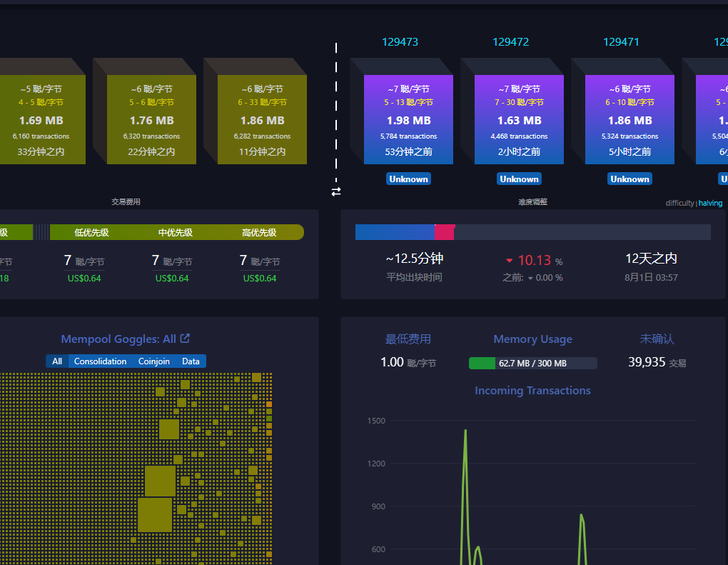Click the Unknown pool tag under 1.98 MB block
The width and height of the screenshot is (728, 565).
(408, 179)
